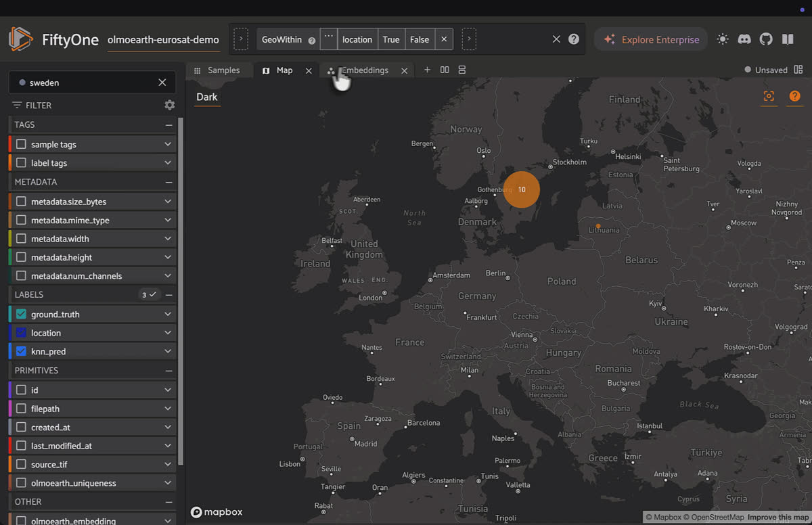Click the sample tags color bar
The image size is (812, 525).
(x=10, y=144)
